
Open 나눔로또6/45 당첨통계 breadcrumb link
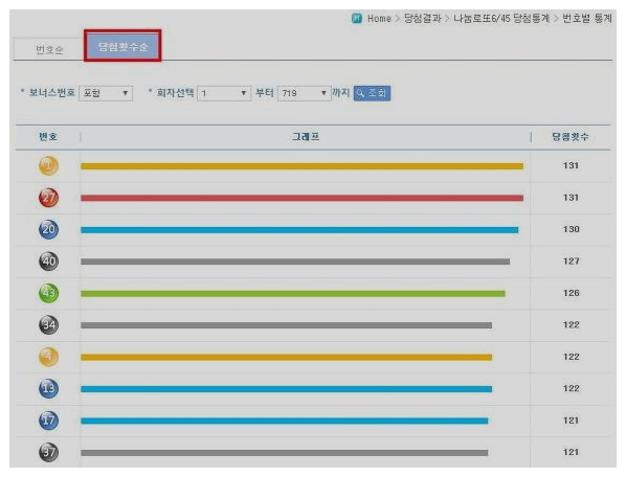pos(501,18)
